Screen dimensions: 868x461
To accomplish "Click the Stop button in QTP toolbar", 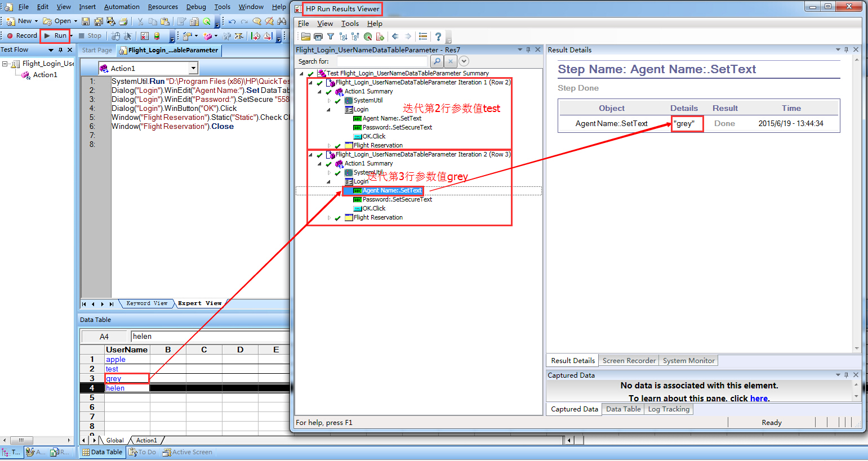I will [x=90, y=35].
